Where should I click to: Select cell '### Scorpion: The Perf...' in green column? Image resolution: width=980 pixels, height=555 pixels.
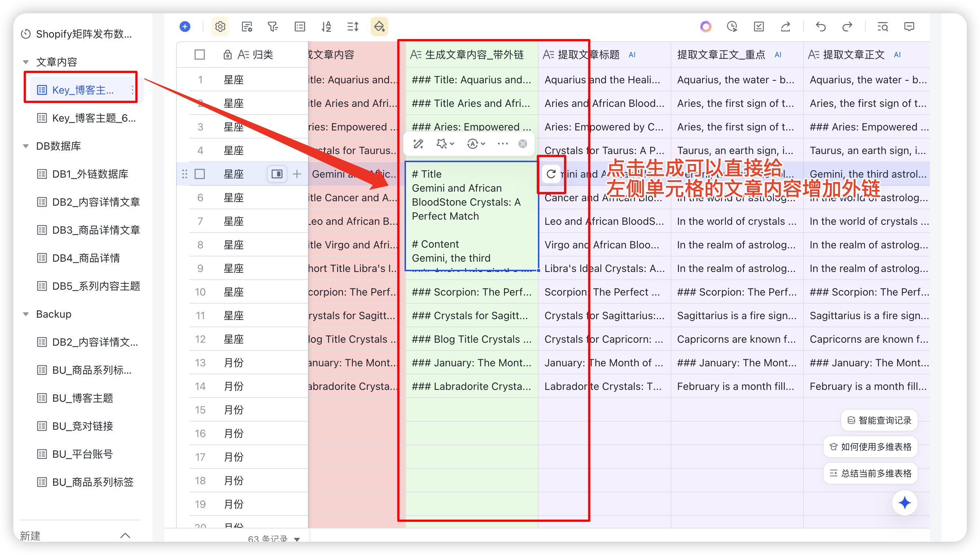click(472, 292)
